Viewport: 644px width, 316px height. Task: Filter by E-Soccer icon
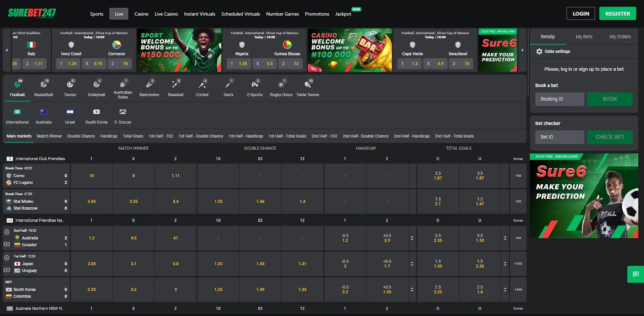point(123,112)
